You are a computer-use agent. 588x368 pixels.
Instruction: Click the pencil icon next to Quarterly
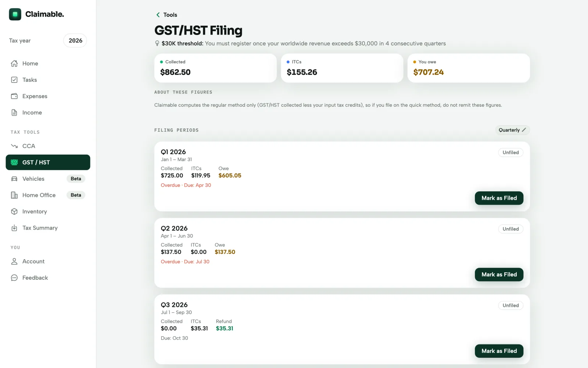click(x=524, y=130)
